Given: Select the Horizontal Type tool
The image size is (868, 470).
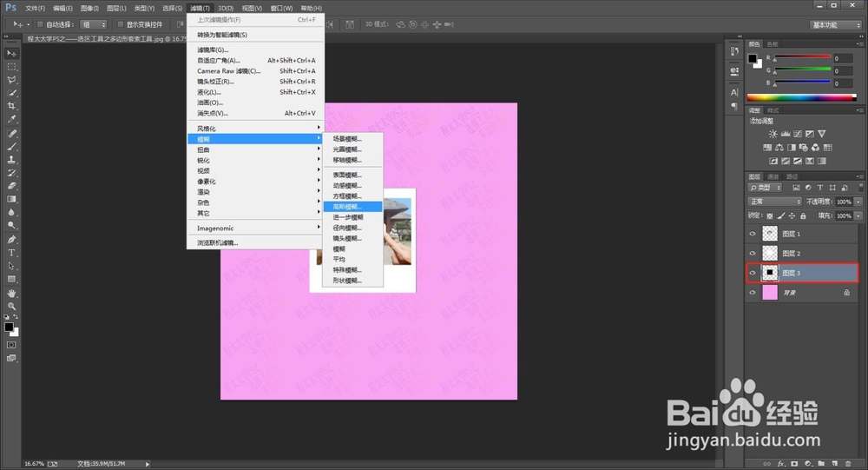Looking at the screenshot, I should pos(11,253).
